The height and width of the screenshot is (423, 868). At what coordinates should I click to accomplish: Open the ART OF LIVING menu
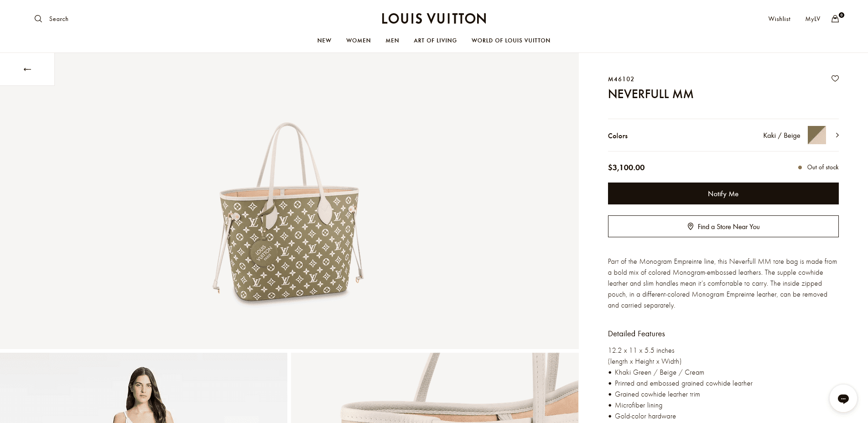(x=435, y=41)
